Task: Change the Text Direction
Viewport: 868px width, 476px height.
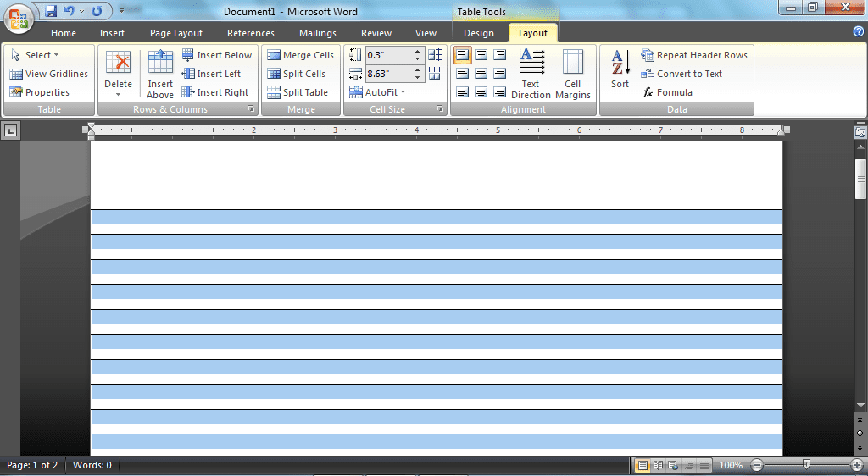Action: pyautogui.click(x=531, y=74)
